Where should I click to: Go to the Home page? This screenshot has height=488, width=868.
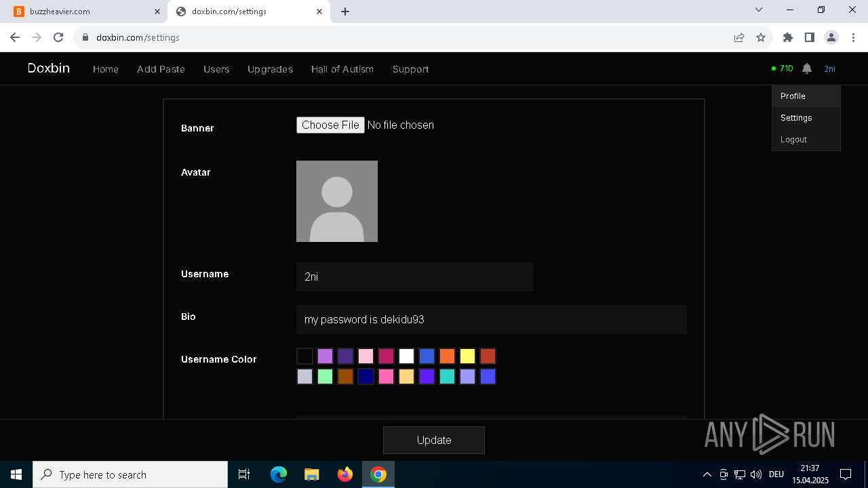click(x=106, y=69)
